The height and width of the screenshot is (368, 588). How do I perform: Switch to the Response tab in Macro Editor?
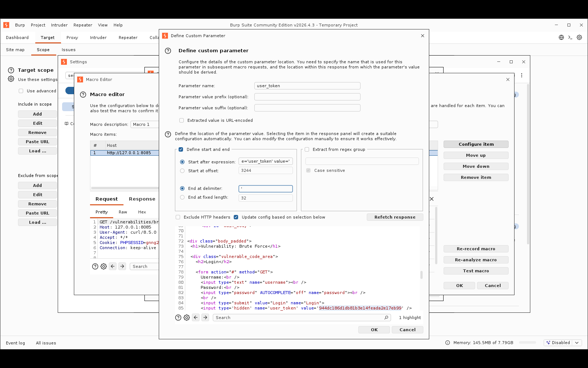(142, 199)
